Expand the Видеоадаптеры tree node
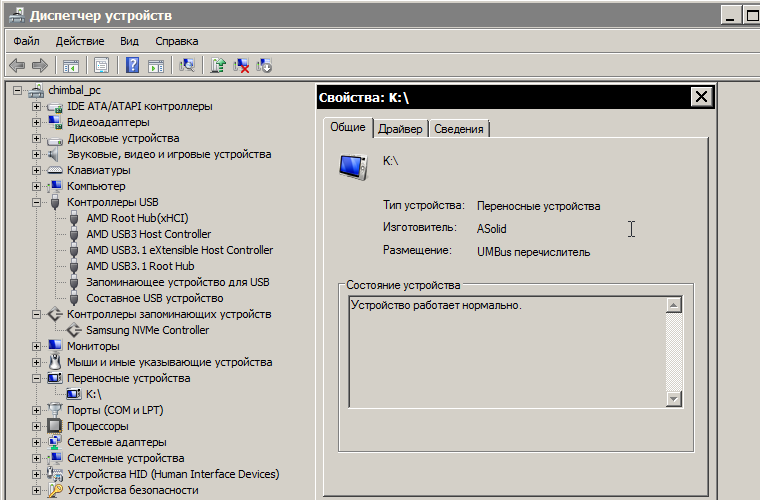 pyautogui.click(x=37, y=122)
